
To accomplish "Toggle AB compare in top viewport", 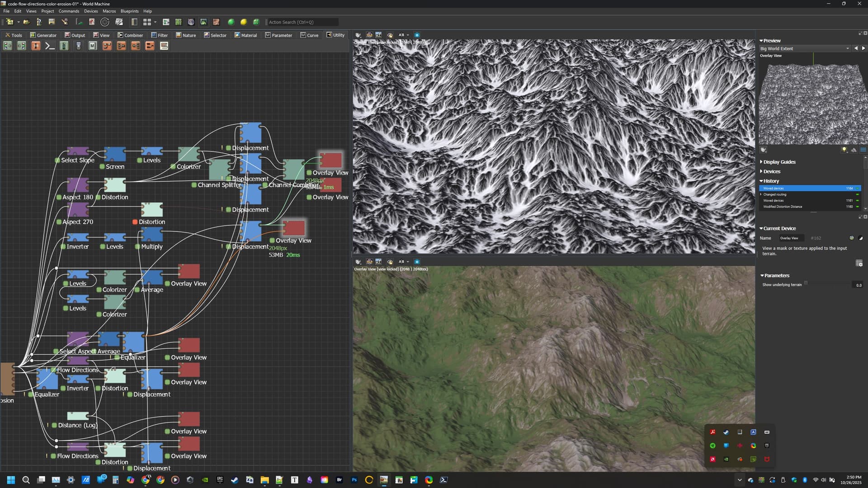I will (401, 35).
